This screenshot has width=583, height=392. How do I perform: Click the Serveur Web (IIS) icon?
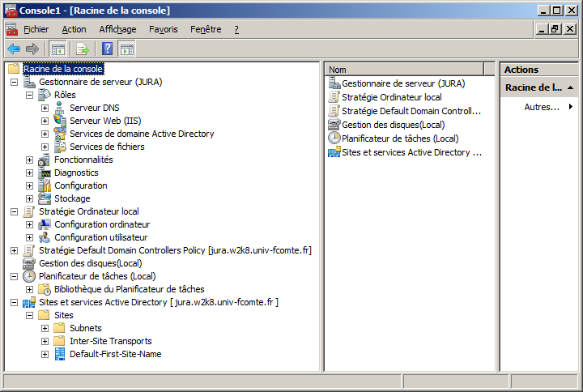pyautogui.click(x=60, y=121)
